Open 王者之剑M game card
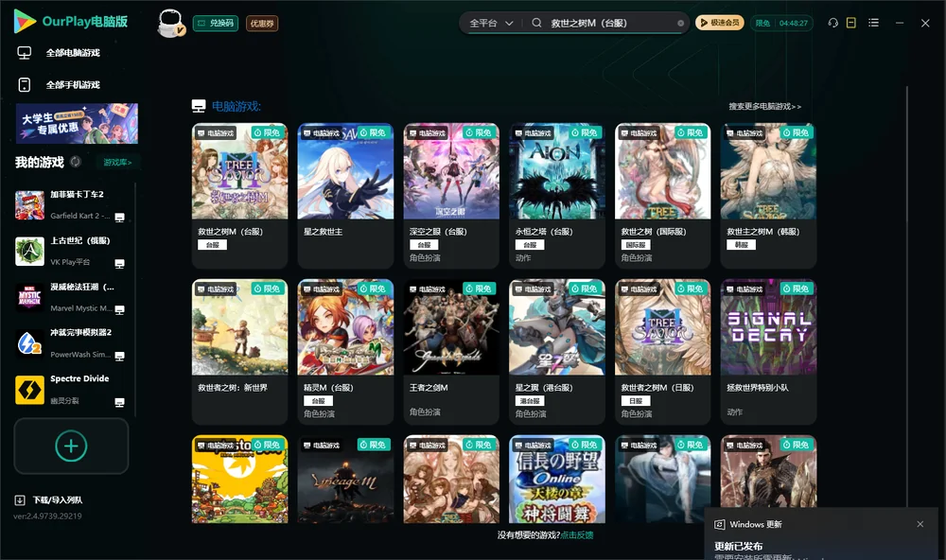The image size is (946, 560). pyautogui.click(x=451, y=352)
